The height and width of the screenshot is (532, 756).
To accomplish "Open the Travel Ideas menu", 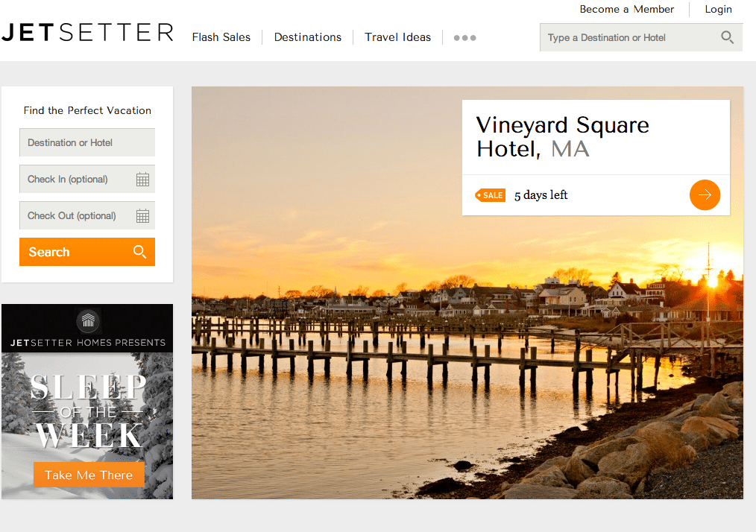I will 398,37.
